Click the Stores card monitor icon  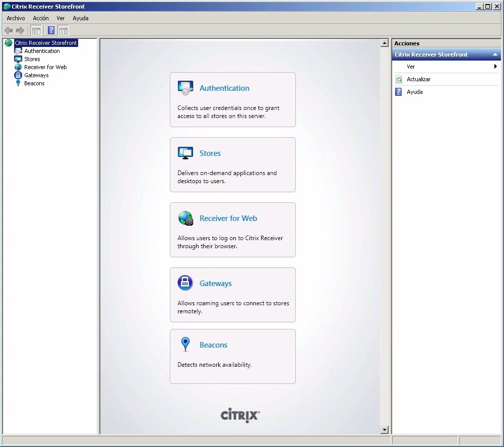coord(185,153)
